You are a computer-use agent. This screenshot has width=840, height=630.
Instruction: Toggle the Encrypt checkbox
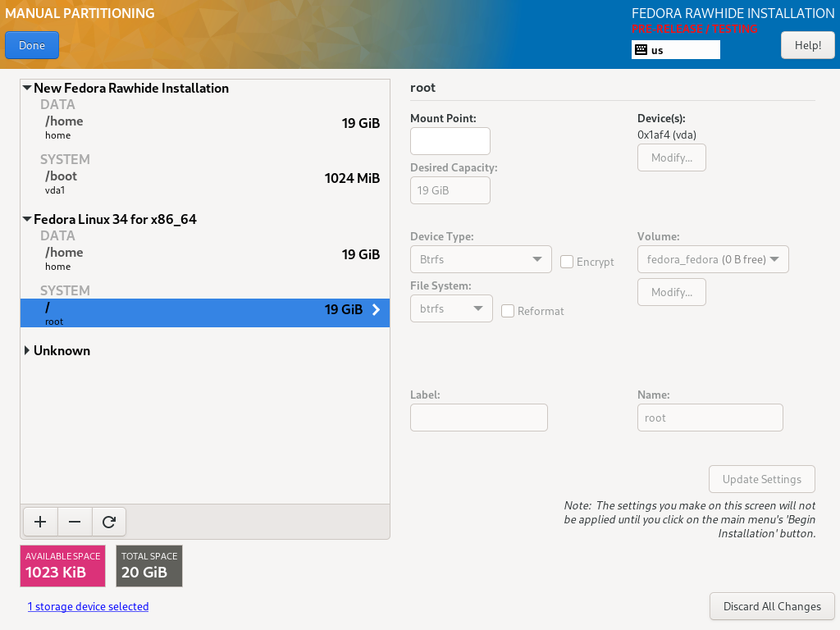[x=567, y=262]
